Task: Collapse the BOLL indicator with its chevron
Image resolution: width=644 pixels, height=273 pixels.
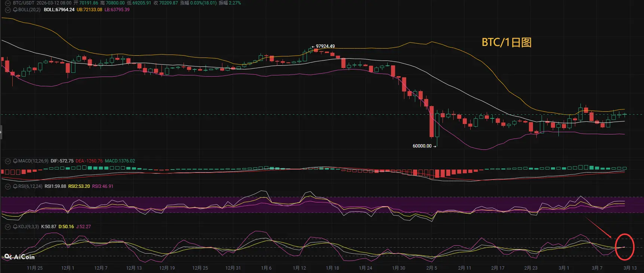Action: coord(7,10)
